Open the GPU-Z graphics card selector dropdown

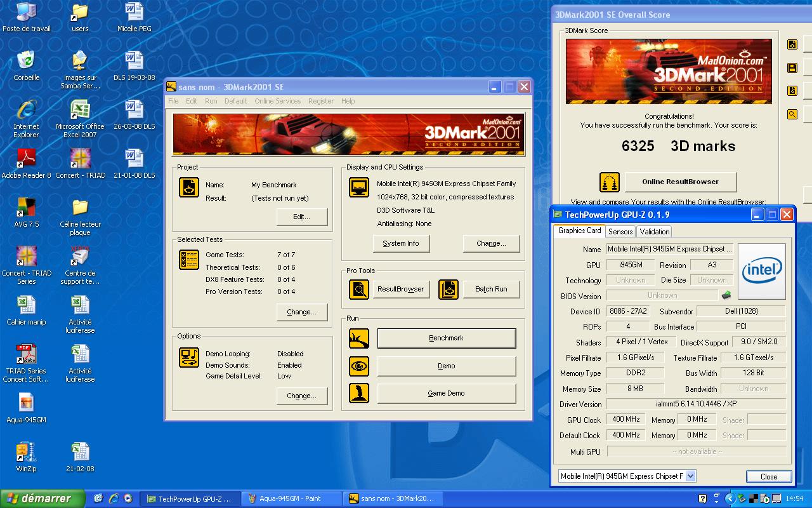(x=691, y=476)
